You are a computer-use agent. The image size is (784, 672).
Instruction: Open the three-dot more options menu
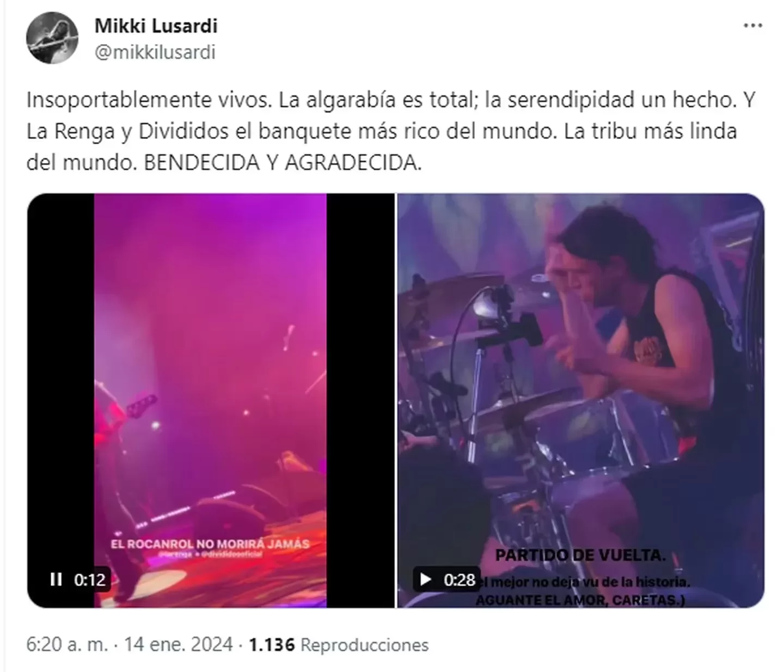click(753, 26)
